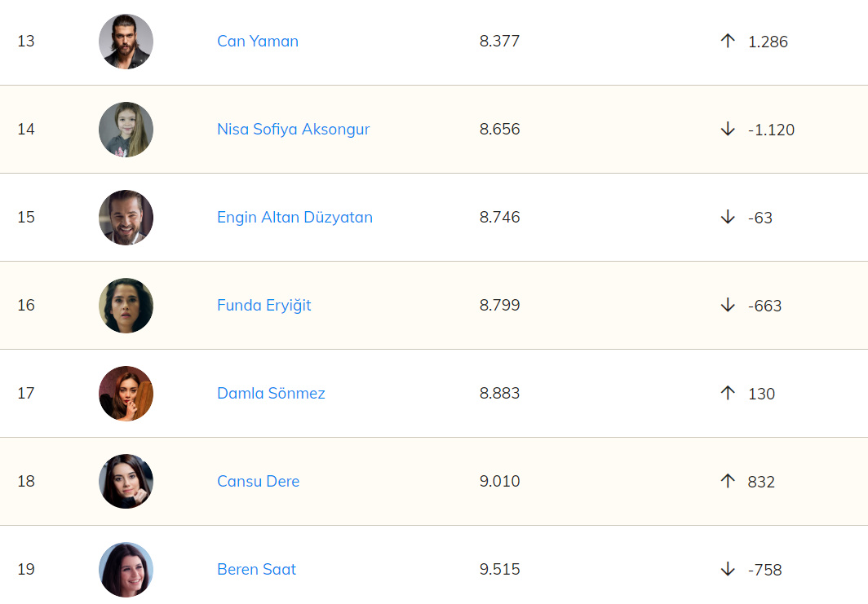Click the up arrow beside 832
This screenshot has height=604, width=868.
[x=728, y=481]
